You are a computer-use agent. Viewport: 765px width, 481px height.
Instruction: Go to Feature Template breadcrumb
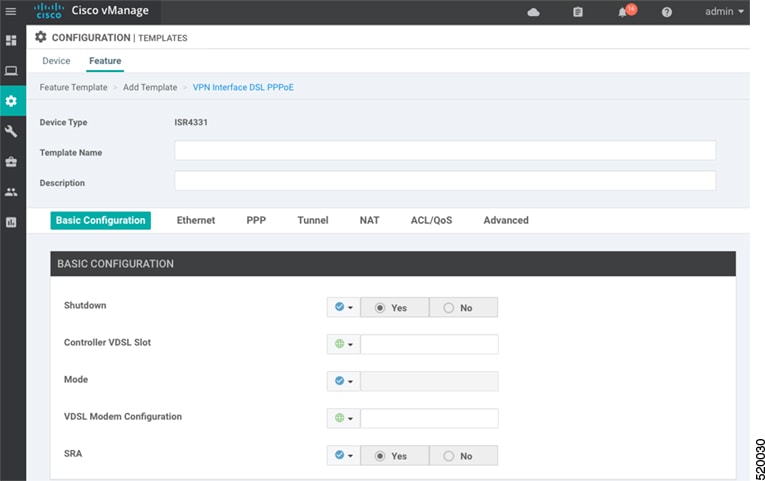pos(73,87)
